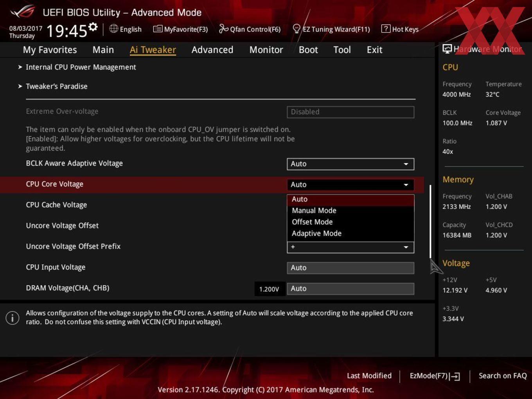This screenshot has width=532, height=399.
Task: Select the CPU Cache Voltage row
Action: [x=56, y=205]
